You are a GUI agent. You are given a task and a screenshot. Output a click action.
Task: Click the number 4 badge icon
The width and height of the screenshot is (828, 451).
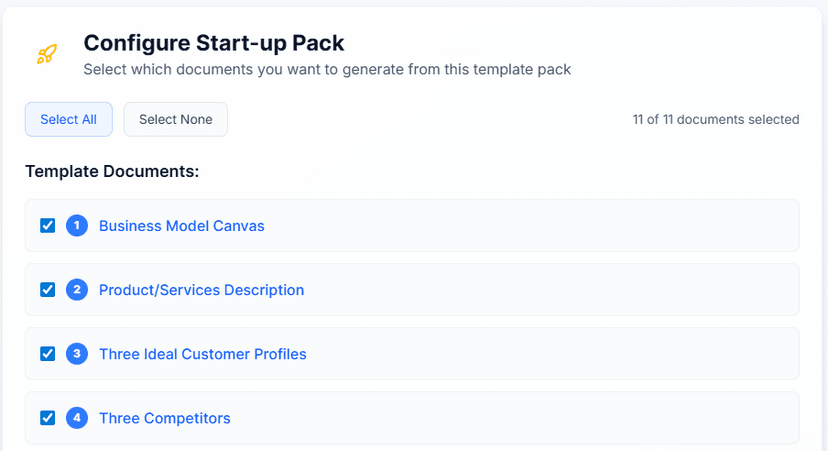pyautogui.click(x=77, y=418)
